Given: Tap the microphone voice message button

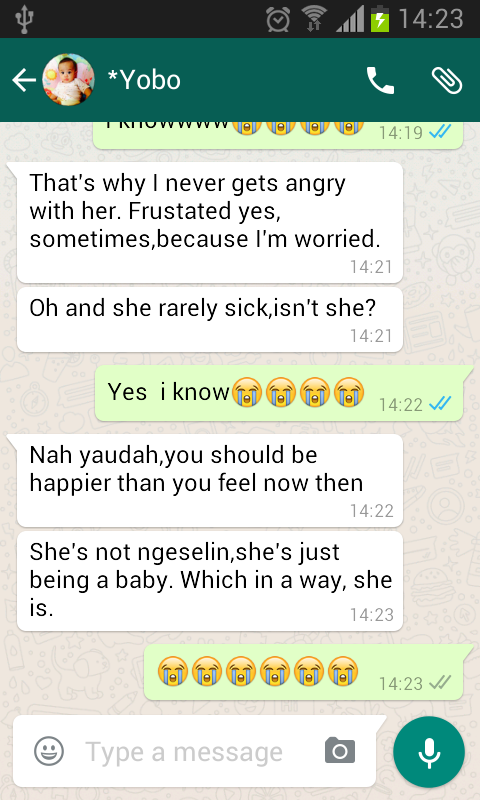Looking at the screenshot, I should (429, 752).
